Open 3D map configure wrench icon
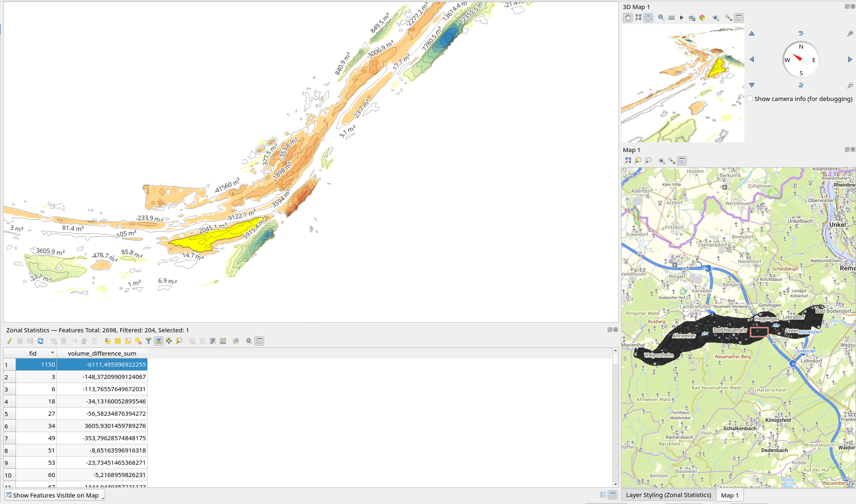The image size is (856, 504). 728,18
